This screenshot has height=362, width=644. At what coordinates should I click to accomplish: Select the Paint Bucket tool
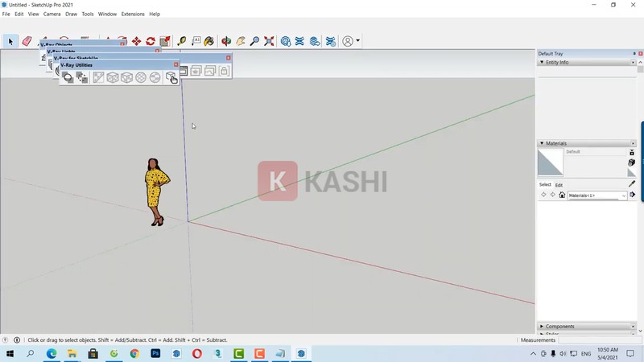point(209,41)
